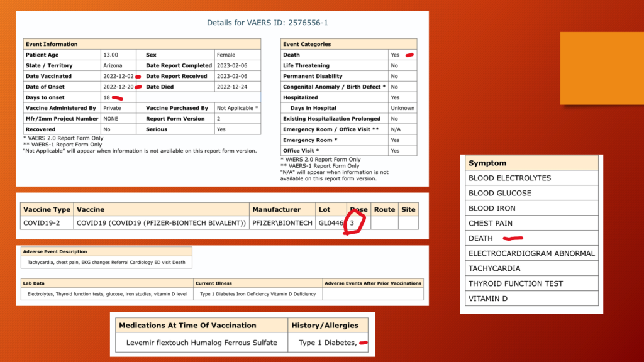Click the Patient Age value 13.00
This screenshot has width=644, height=362.
click(x=111, y=55)
